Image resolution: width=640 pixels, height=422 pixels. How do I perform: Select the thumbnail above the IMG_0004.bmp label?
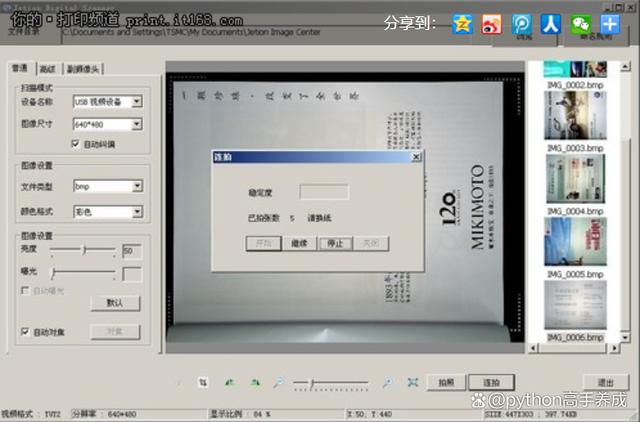pos(575,179)
